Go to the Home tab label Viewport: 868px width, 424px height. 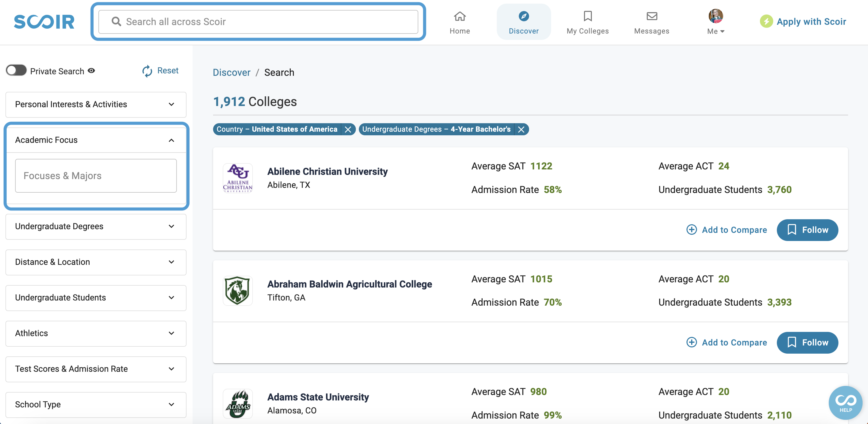click(x=460, y=31)
